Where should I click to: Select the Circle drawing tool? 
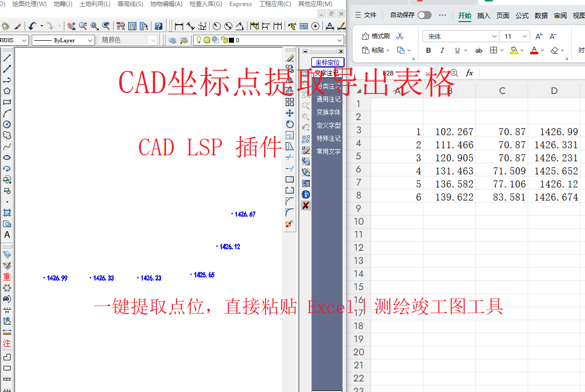pos(7,124)
